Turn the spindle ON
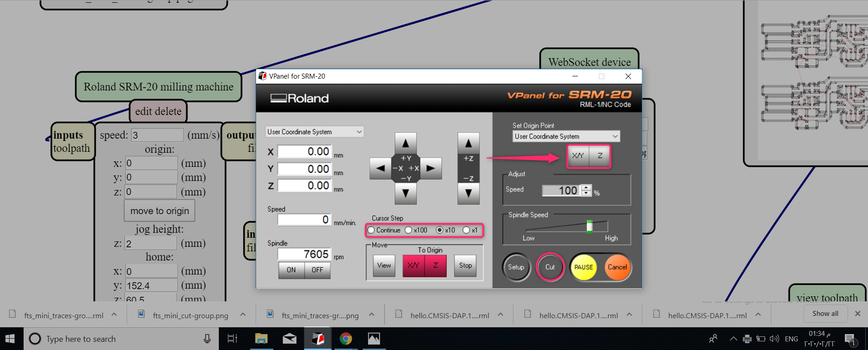This screenshot has height=350, width=868. pyautogui.click(x=291, y=270)
